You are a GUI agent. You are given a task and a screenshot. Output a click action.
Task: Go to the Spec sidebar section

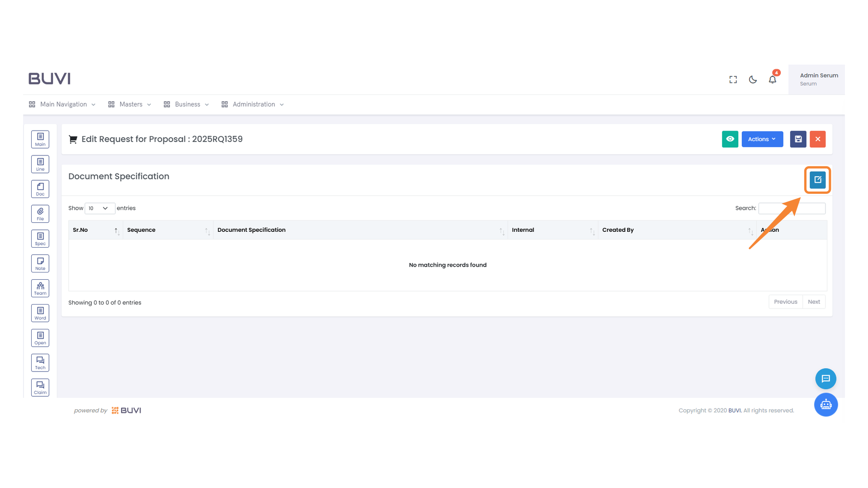tap(40, 239)
